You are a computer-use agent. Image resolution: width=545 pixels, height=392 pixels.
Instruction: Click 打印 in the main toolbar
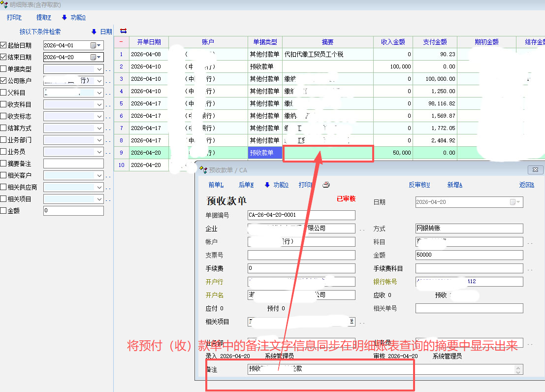(x=14, y=17)
